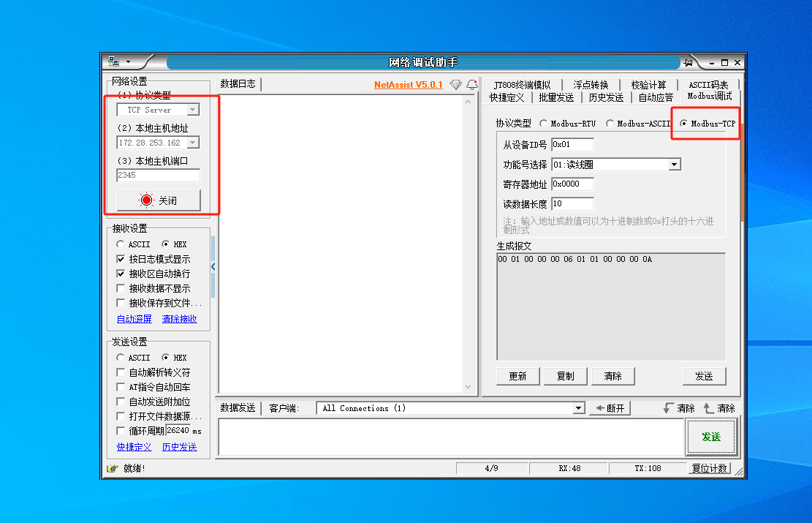The width and height of the screenshot is (812, 523).
Task: Click the red record icon on 关闭 button
Action: coord(147,200)
